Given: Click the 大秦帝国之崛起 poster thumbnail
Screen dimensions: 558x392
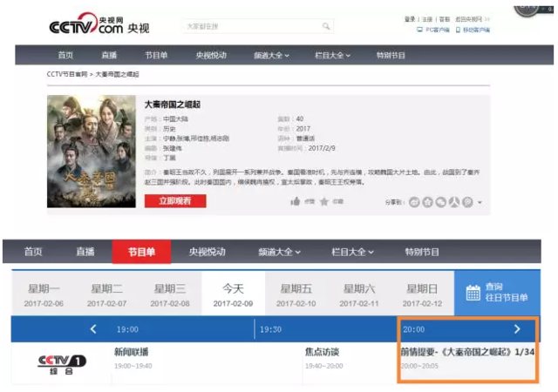Looking at the screenshot, I should coord(92,152).
